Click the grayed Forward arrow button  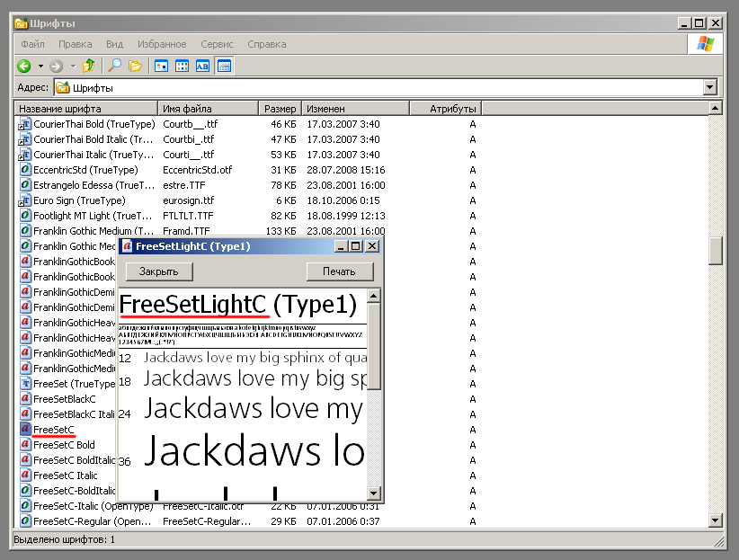point(56,66)
